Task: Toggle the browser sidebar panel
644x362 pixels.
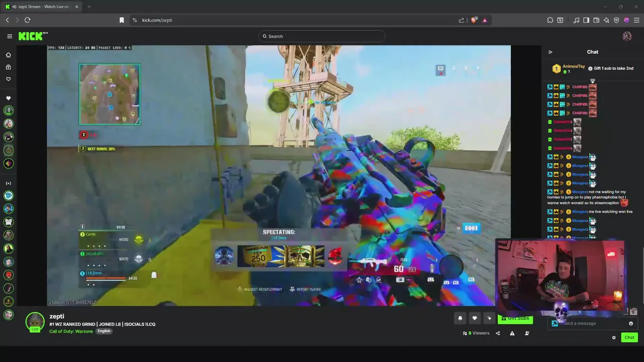Action: [586, 20]
